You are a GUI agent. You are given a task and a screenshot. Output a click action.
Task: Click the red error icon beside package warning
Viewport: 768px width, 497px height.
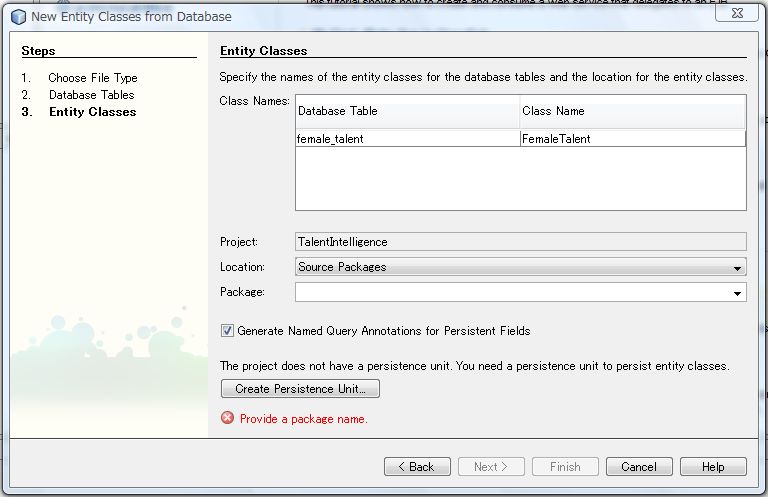point(227,418)
